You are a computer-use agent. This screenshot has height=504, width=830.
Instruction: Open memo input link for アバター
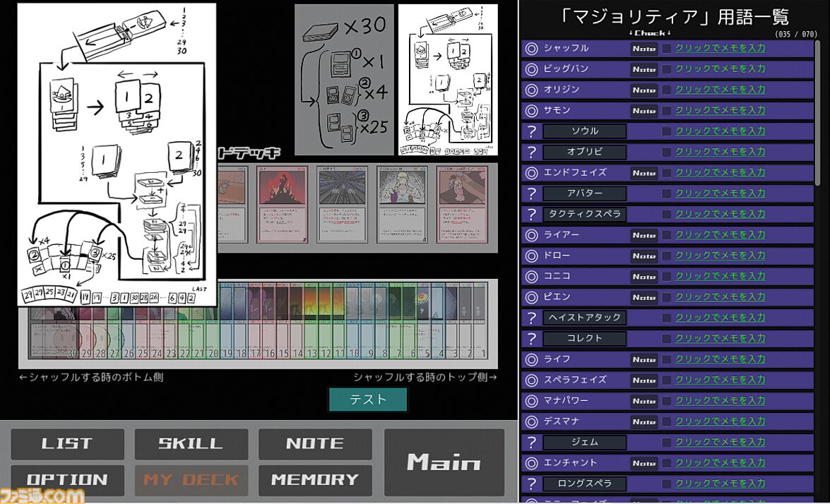click(x=721, y=193)
